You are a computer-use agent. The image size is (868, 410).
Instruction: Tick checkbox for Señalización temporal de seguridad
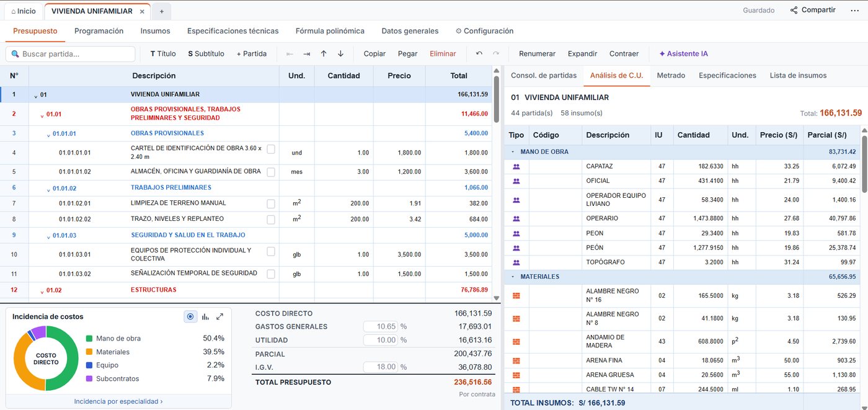[271, 274]
